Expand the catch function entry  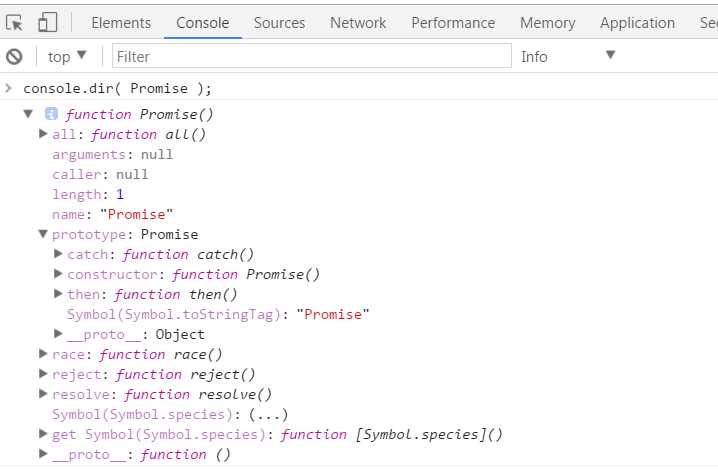pos(58,254)
